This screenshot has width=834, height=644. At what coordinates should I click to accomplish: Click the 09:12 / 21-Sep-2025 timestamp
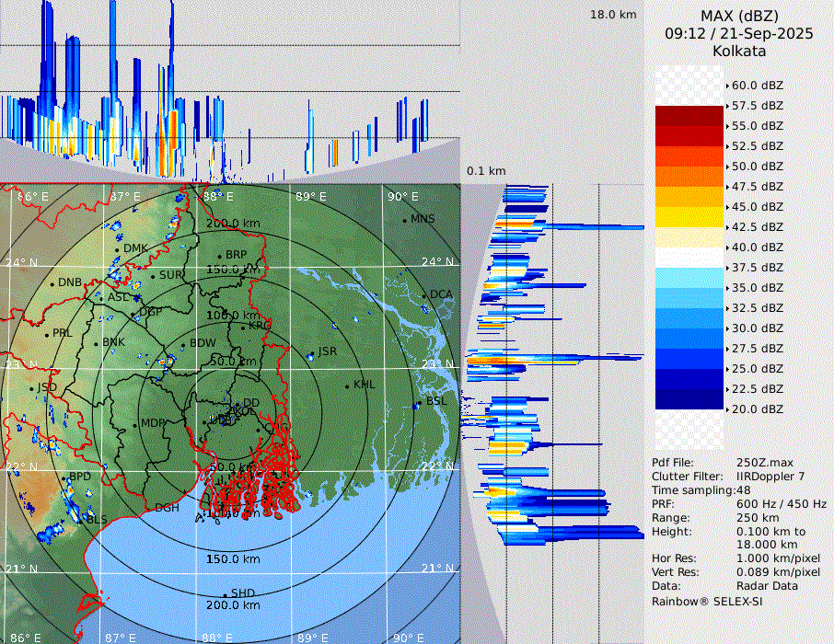pos(738,34)
